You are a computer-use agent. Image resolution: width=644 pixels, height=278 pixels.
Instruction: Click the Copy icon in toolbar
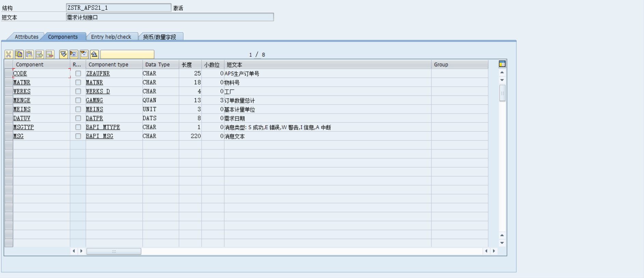click(19, 54)
